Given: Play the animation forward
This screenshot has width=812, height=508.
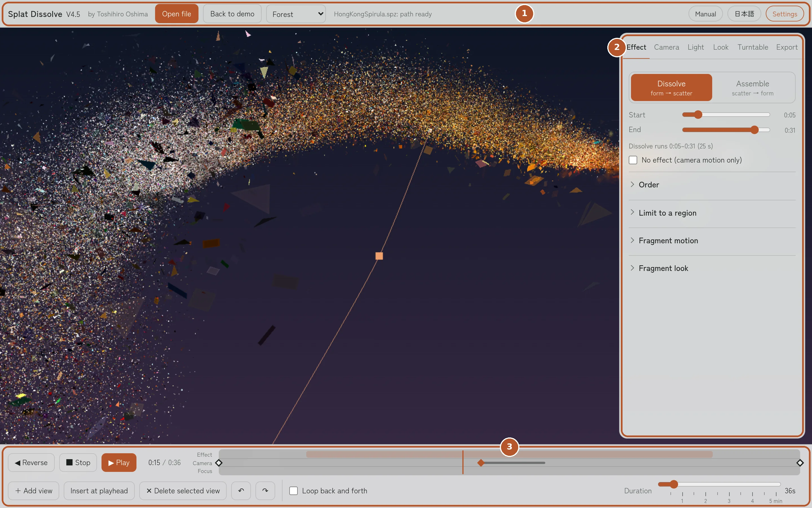Looking at the screenshot, I should [x=119, y=463].
